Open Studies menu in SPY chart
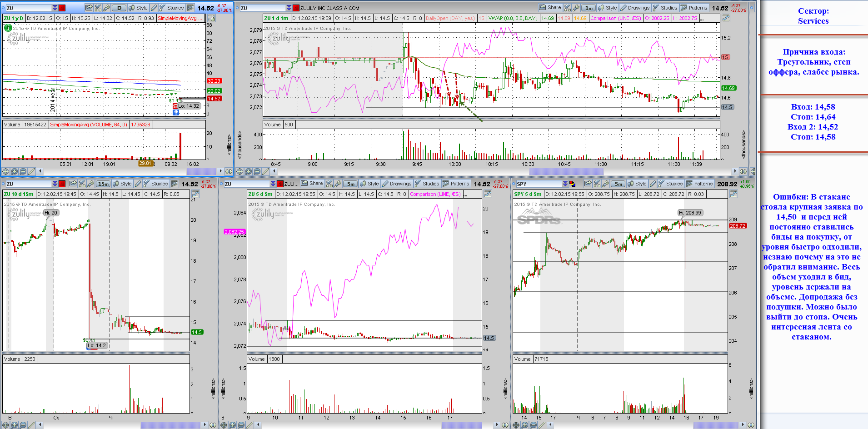Image resolution: width=868 pixels, height=429 pixels. [x=670, y=184]
